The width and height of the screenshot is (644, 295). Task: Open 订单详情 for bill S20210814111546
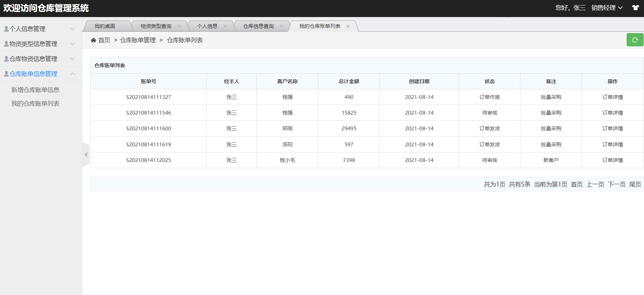[x=613, y=113]
